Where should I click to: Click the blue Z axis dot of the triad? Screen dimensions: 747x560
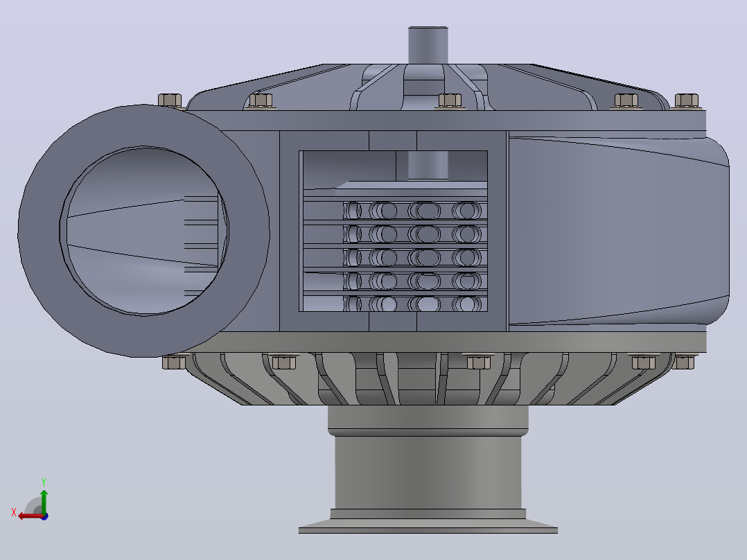pos(44,516)
